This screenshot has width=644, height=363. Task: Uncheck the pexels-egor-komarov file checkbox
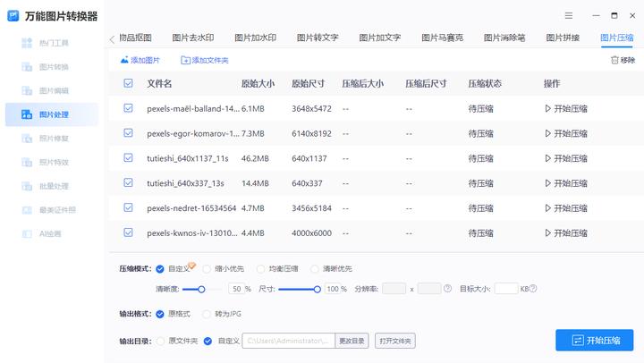point(128,132)
